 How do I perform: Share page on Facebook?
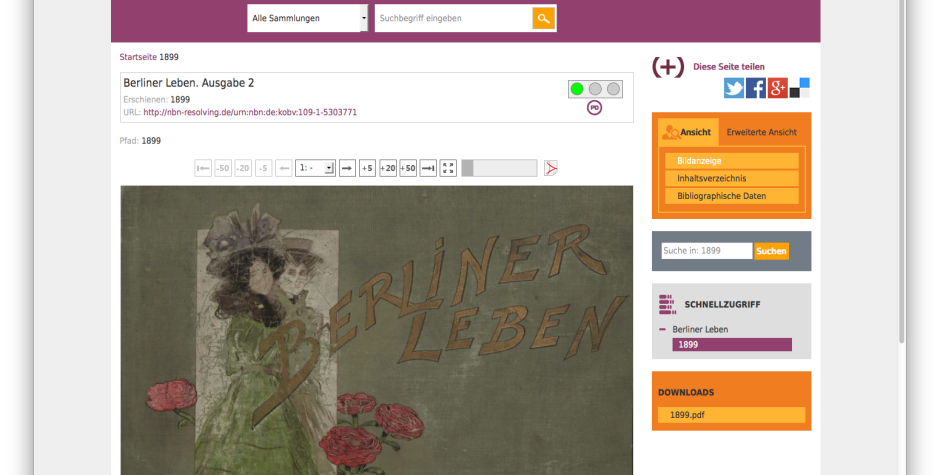(755, 88)
